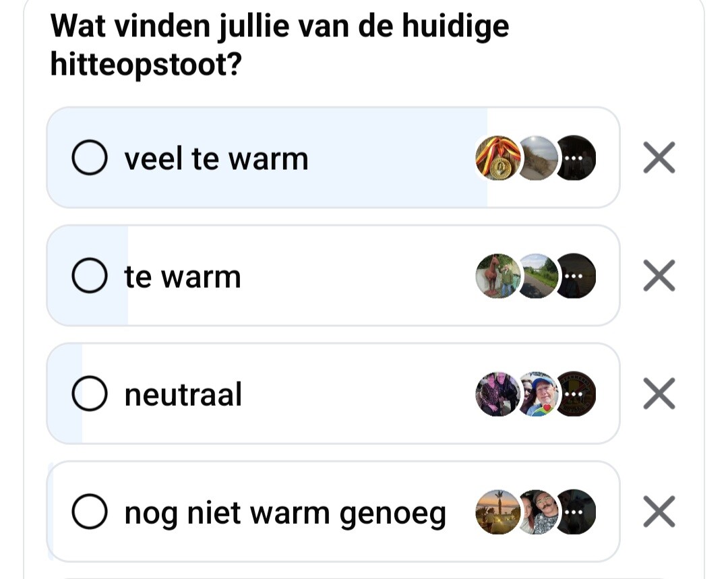Delete the 'nog niet warm genoeg' option

tap(659, 513)
